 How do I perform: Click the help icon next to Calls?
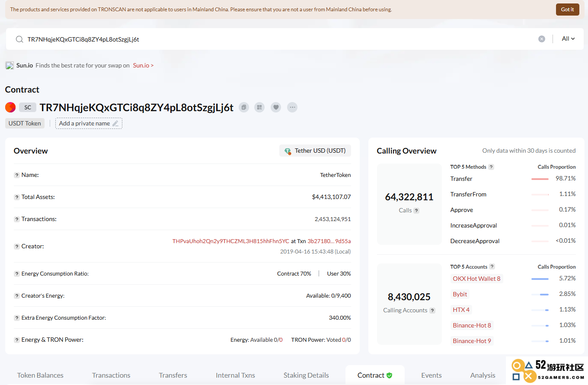pos(416,211)
